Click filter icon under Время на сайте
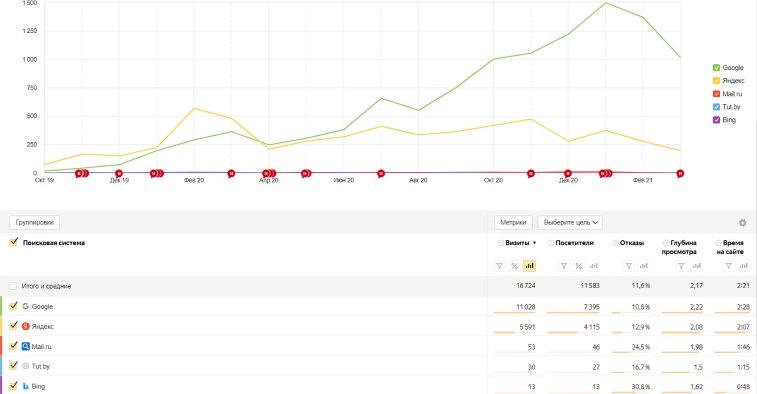The image size is (757, 394). (729, 266)
